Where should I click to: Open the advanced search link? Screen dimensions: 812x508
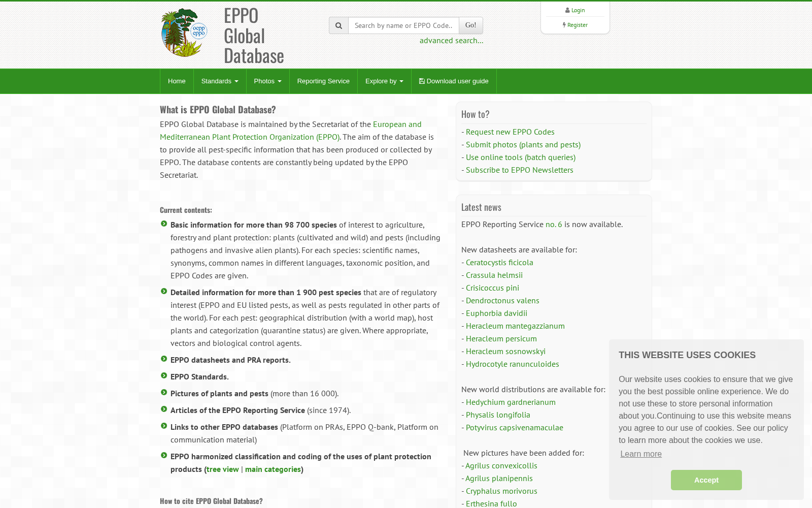451,40
